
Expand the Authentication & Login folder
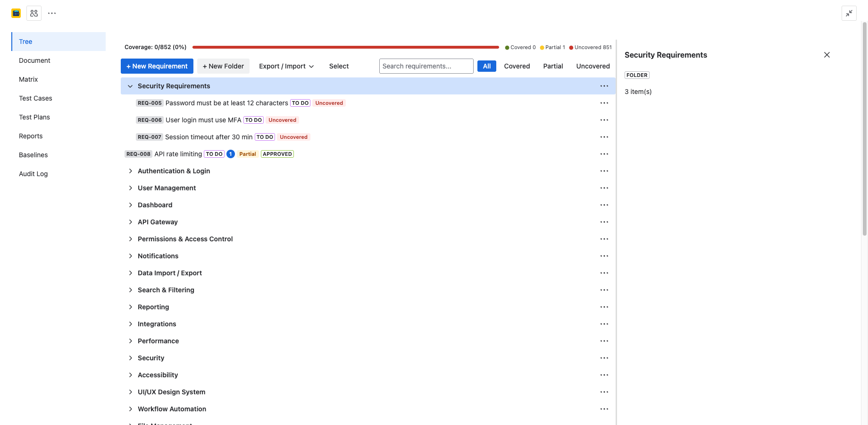[130, 171]
